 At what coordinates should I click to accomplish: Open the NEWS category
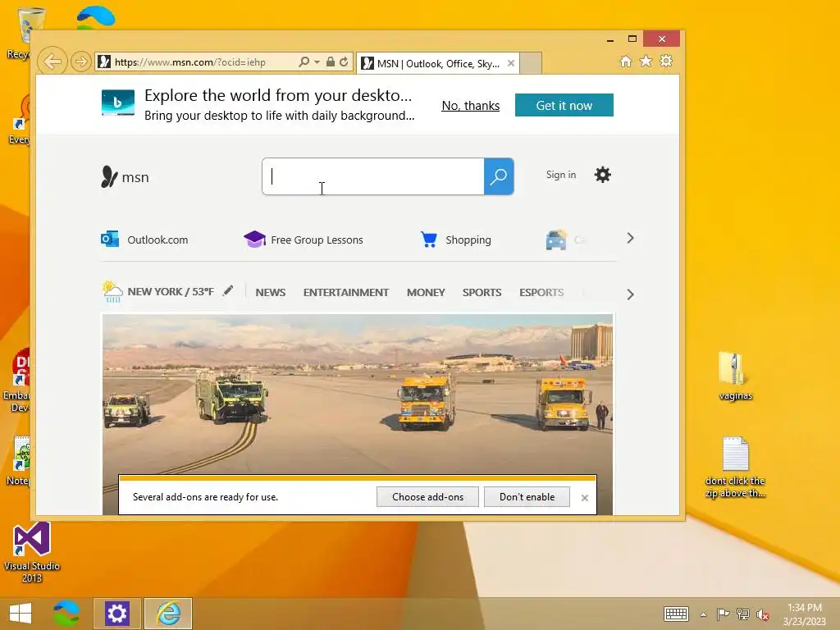[271, 293]
